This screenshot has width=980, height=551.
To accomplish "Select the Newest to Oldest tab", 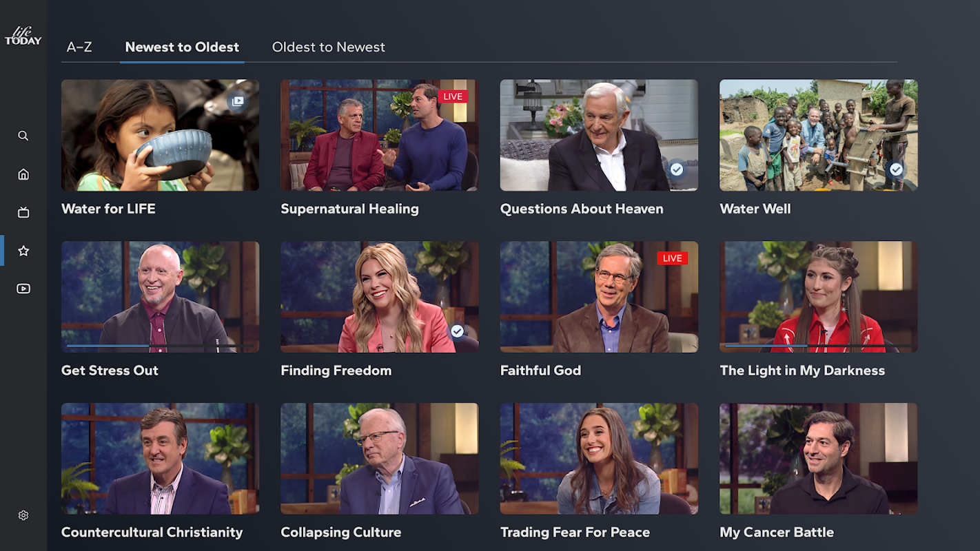I will (x=182, y=47).
